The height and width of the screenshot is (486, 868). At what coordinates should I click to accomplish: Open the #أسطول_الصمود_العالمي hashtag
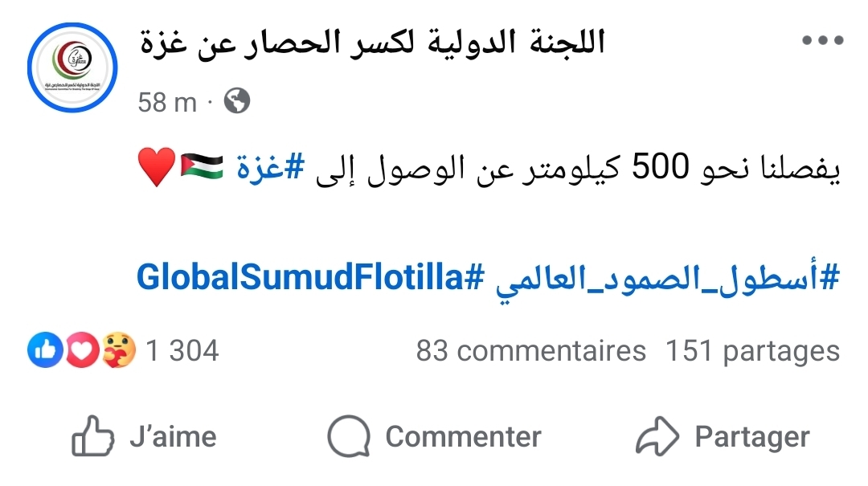pyautogui.click(x=665, y=278)
